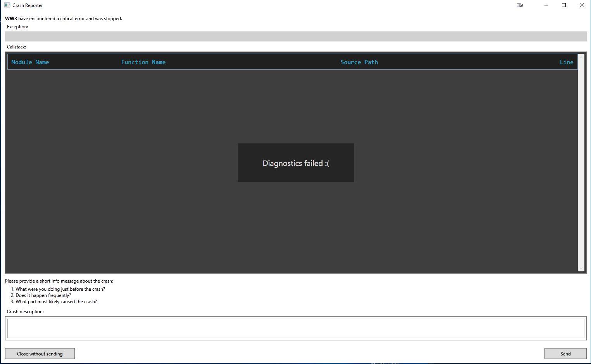Close the Crash Reporter window
The image size is (591, 364).
582,5
